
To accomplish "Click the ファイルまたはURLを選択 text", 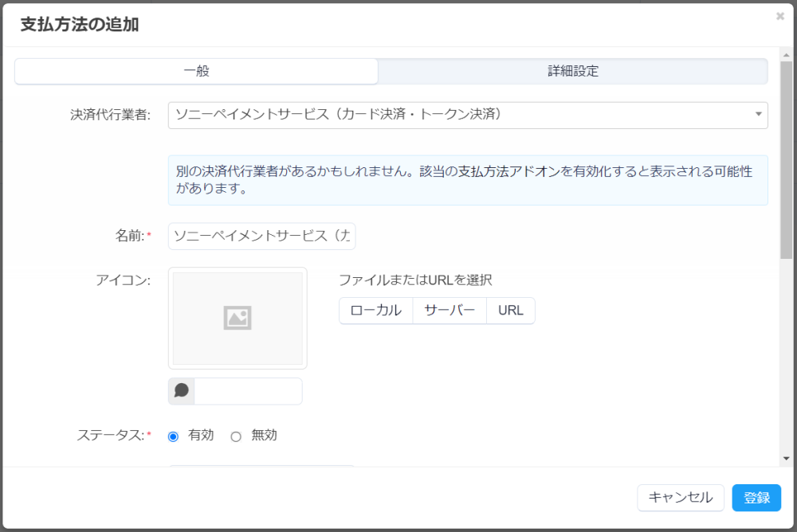I will 415,280.
